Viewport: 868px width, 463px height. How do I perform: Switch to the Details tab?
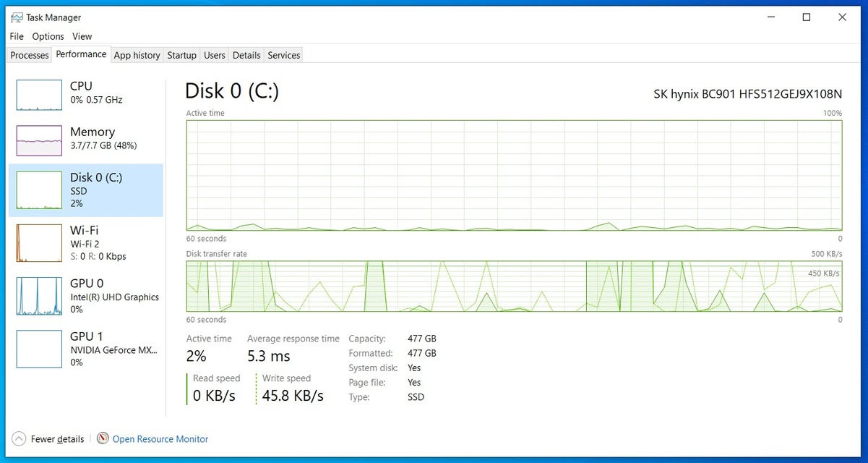point(246,55)
